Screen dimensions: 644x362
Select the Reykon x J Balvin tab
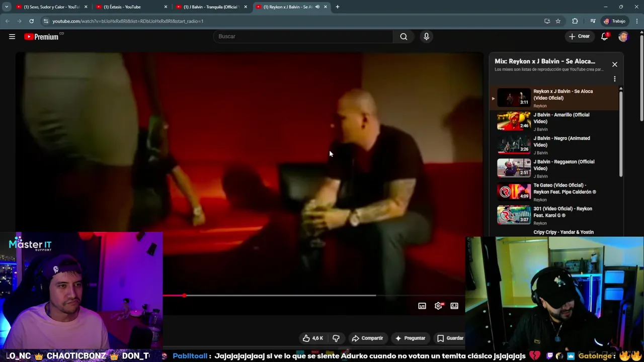click(x=287, y=7)
